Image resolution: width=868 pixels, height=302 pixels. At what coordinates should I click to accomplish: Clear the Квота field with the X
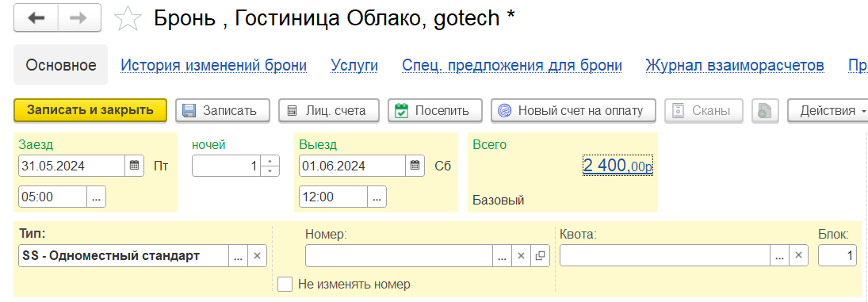(x=799, y=256)
